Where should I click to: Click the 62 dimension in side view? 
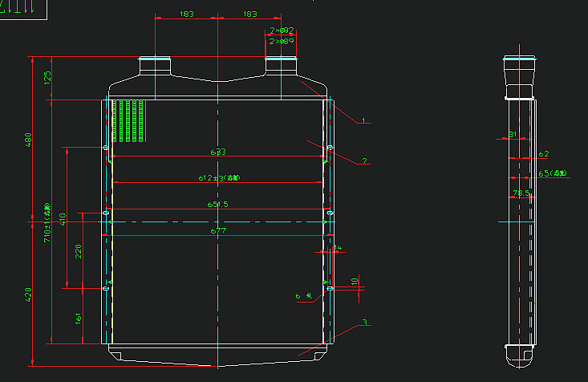point(543,153)
